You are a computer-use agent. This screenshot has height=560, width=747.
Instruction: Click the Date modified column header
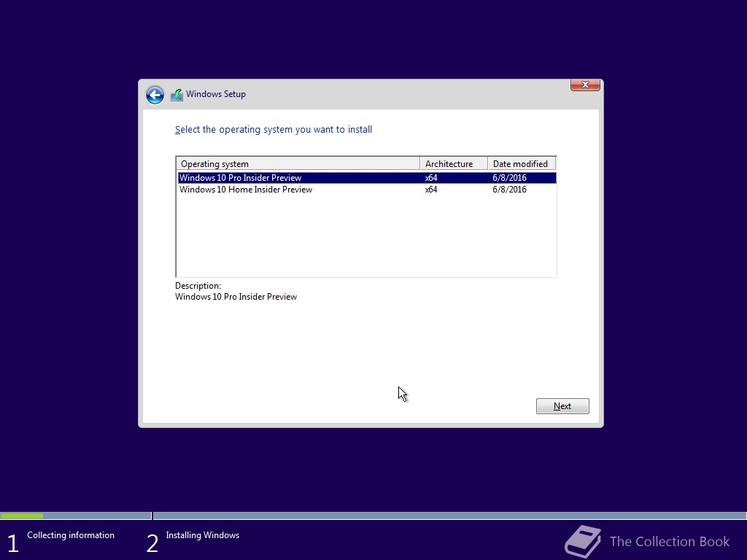click(522, 164)
